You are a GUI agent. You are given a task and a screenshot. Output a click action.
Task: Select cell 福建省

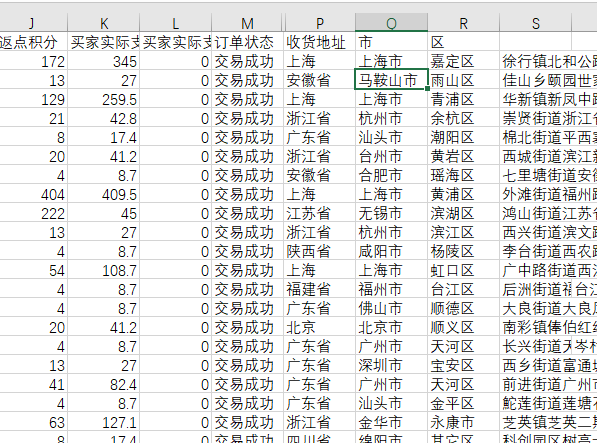click(319, 289)
